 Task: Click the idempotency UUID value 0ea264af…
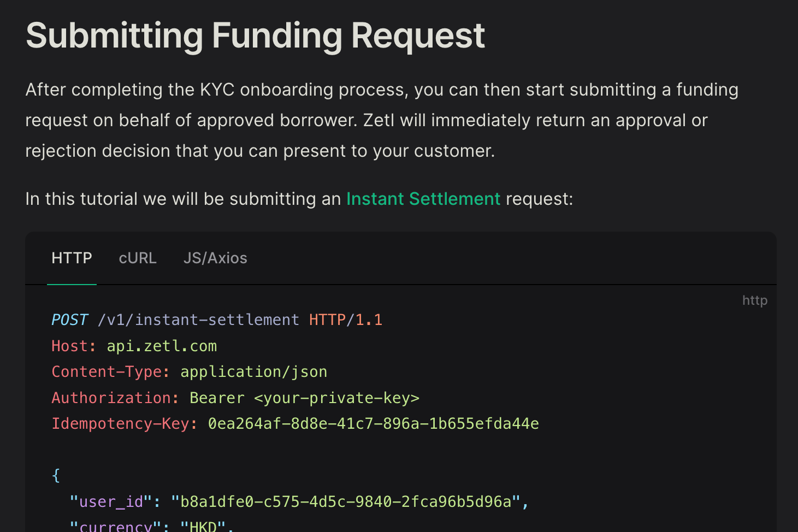point(373,424)
